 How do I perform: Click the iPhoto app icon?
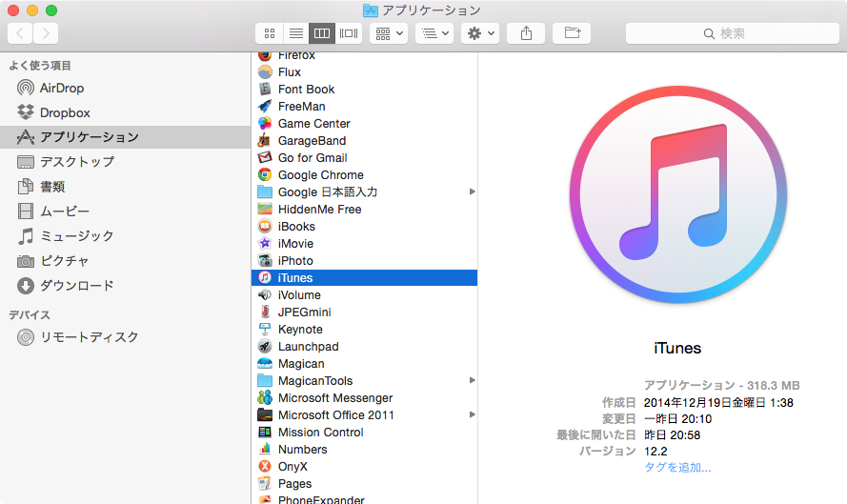265,261
